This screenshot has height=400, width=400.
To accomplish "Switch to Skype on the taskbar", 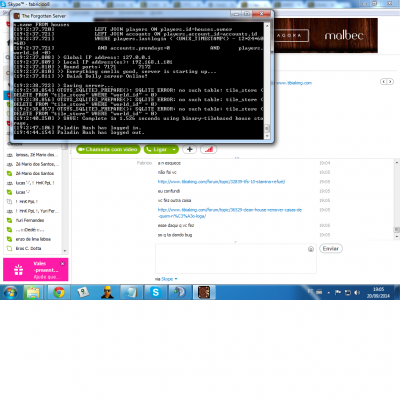I will click(155, 292).
